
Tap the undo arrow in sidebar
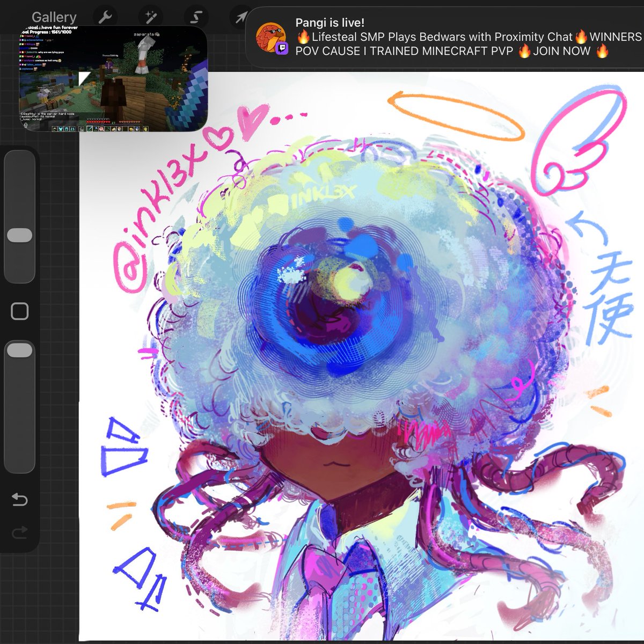point(20,500)
